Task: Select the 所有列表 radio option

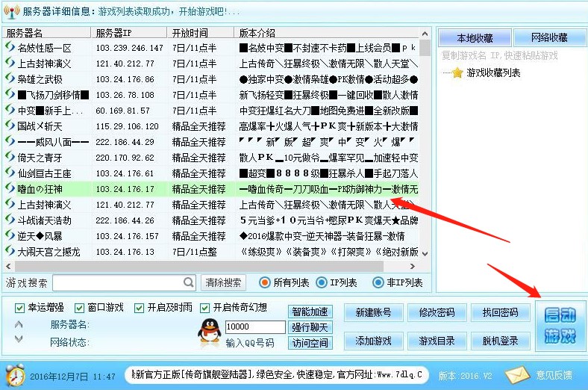Action: click(x=265, y=282)
